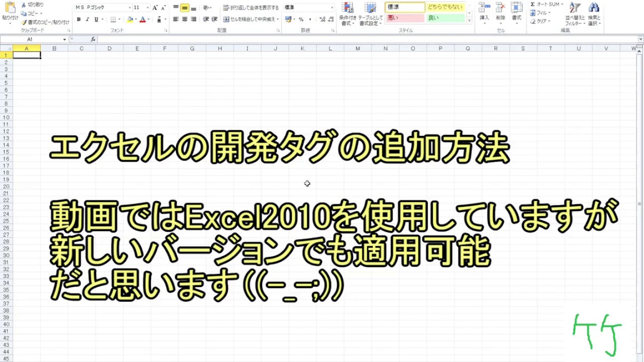
Task: Click the Insert Function fx button
Action: tap(93, 39)
